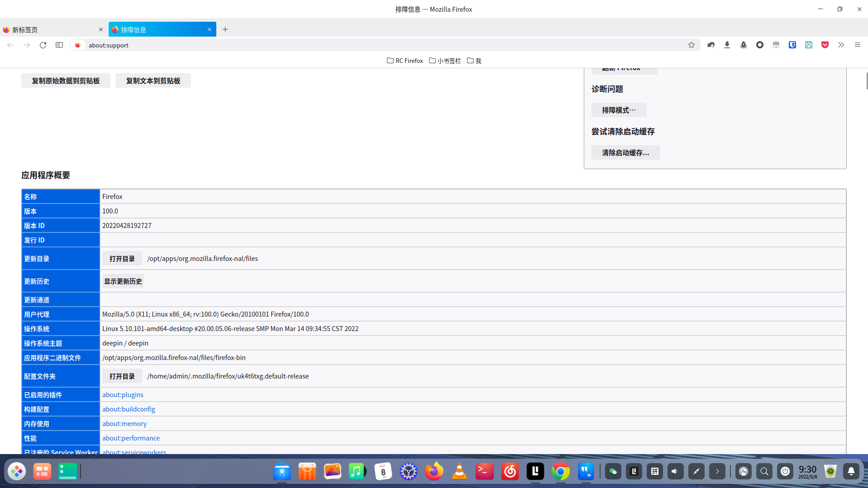Open NetEase Cloud Music dock icon
868x488 pixels.
510,471
